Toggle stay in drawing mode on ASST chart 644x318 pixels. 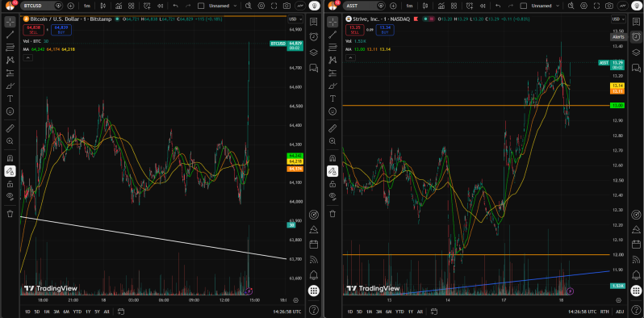[332, 171]
